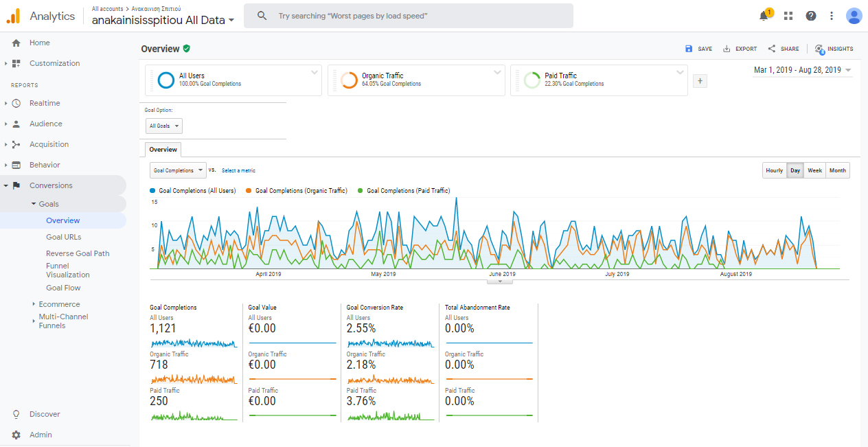Click the Behavior report icon

pos(15,165)
